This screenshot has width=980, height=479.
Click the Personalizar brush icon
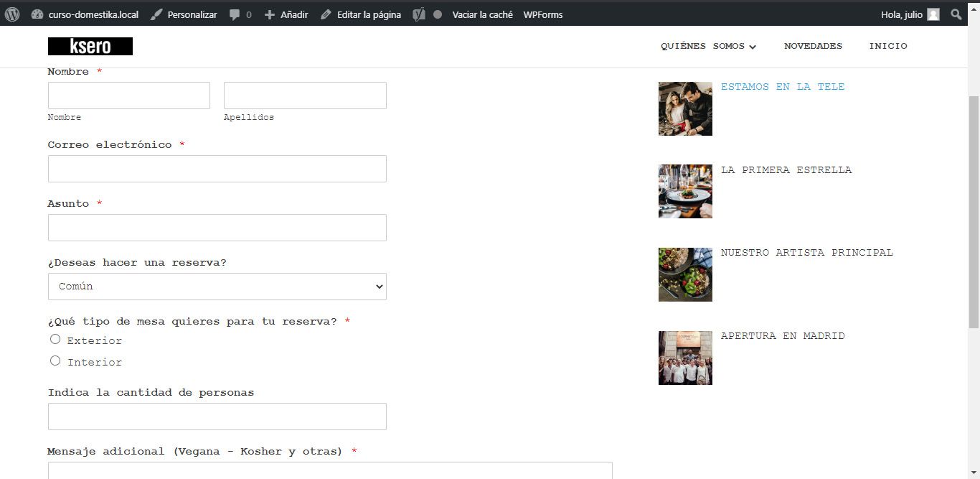[156, 14]
